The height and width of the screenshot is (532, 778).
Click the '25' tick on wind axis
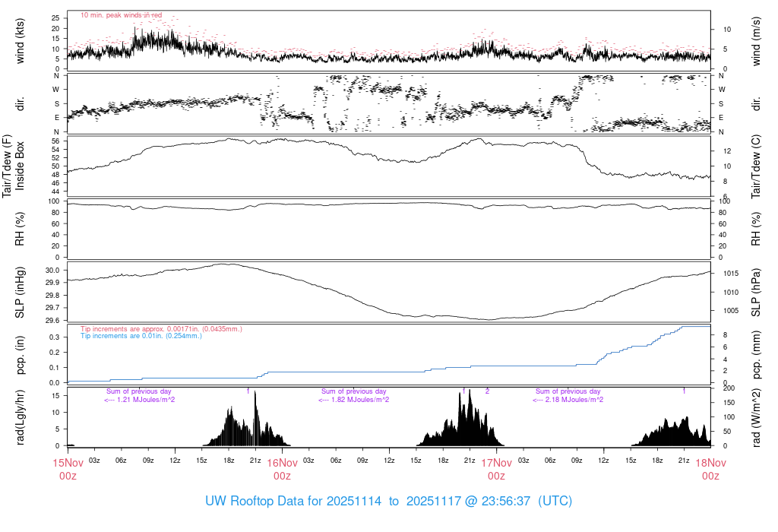pos(55,18)
